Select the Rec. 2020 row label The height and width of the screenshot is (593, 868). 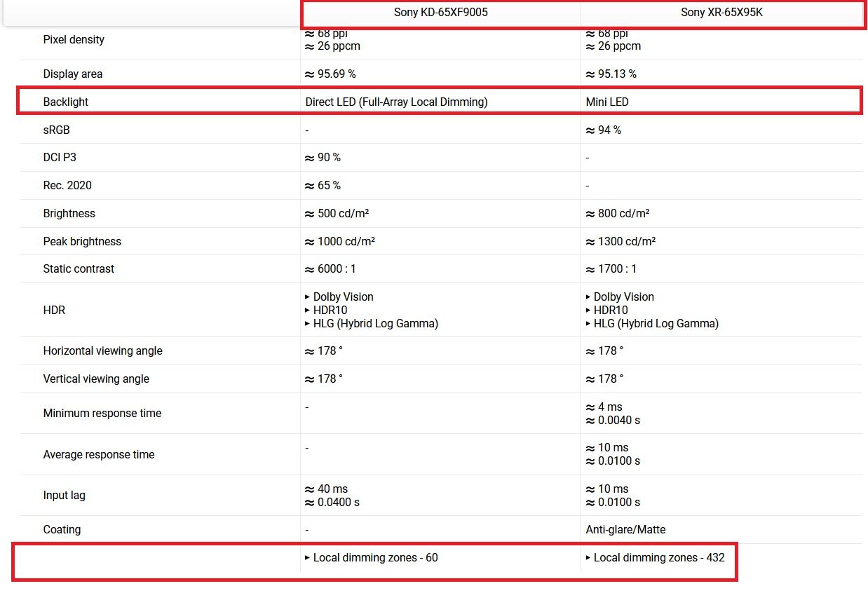pos(67,185)
